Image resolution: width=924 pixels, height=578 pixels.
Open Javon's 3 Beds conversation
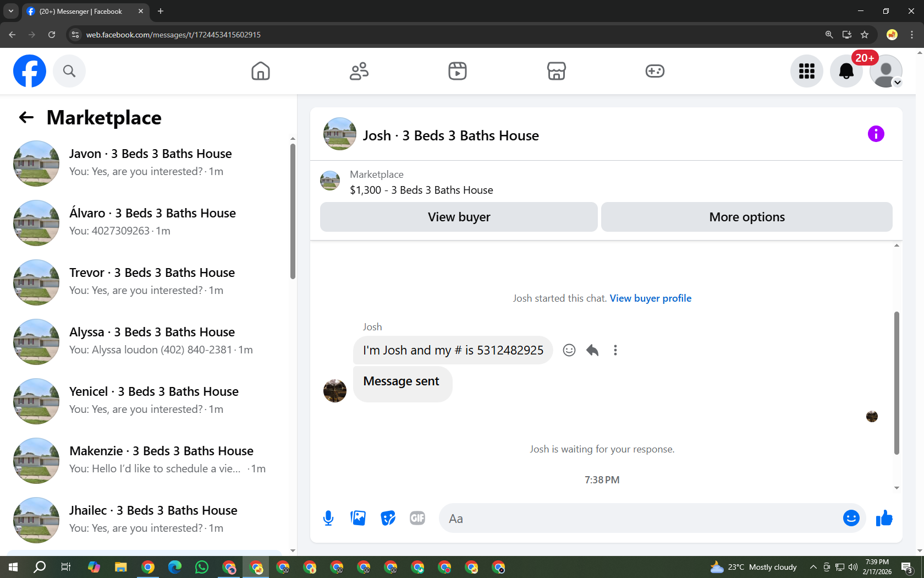[148, 163]
